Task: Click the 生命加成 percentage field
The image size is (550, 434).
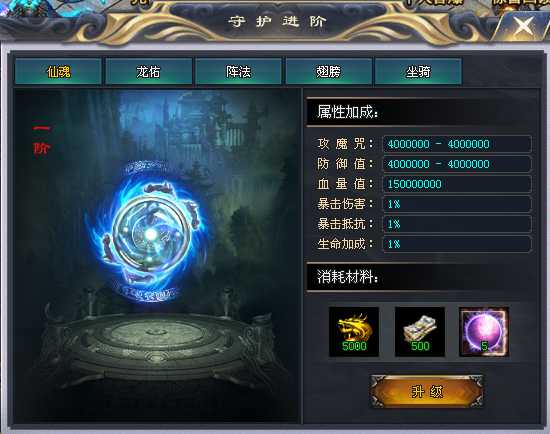Action: coord(457,244)
